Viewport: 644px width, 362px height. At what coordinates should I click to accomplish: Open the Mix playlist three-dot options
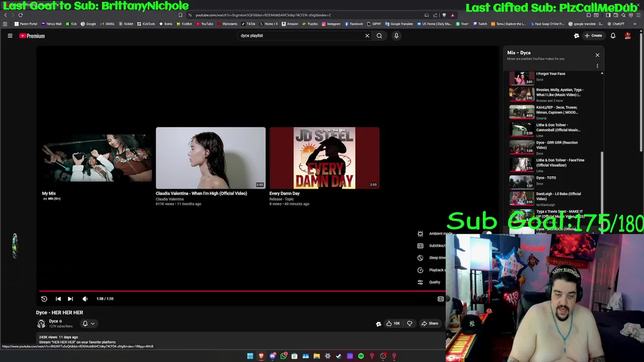pos(597,66)
